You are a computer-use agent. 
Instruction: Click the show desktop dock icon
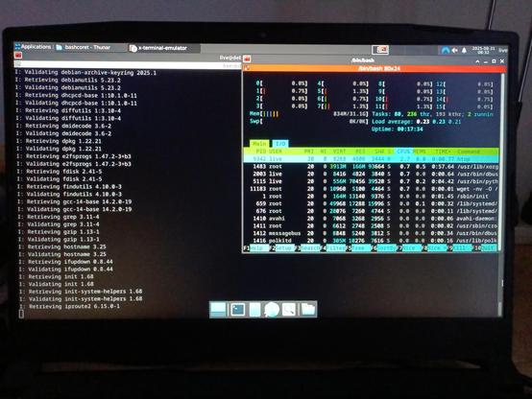(218, 310)
